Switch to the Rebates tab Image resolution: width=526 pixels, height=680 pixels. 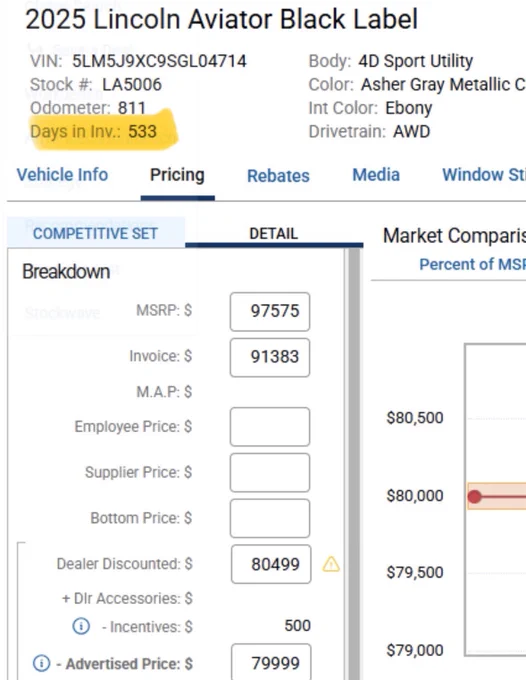coord(278,176)
